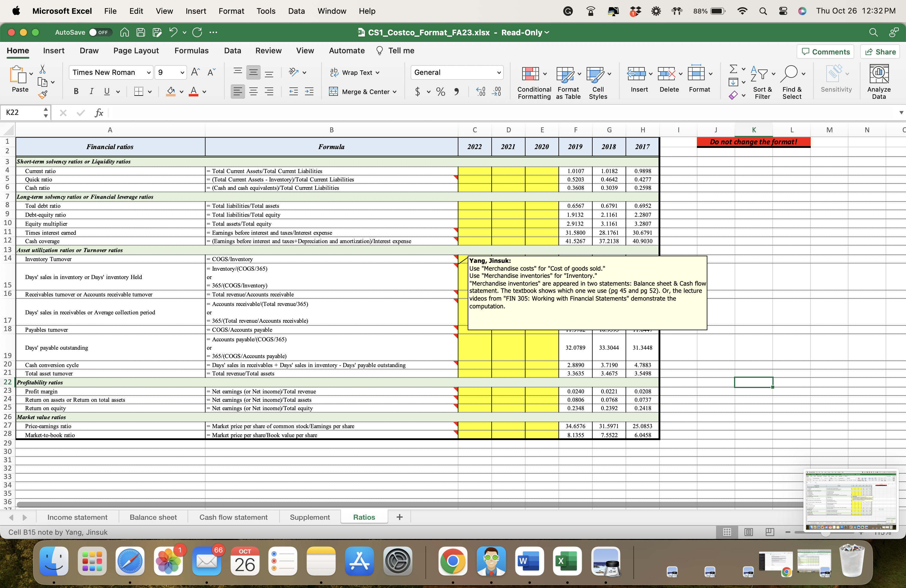906x588 pixels.
Task: Click the Increase Indent icon
Action: click(309, 91)
